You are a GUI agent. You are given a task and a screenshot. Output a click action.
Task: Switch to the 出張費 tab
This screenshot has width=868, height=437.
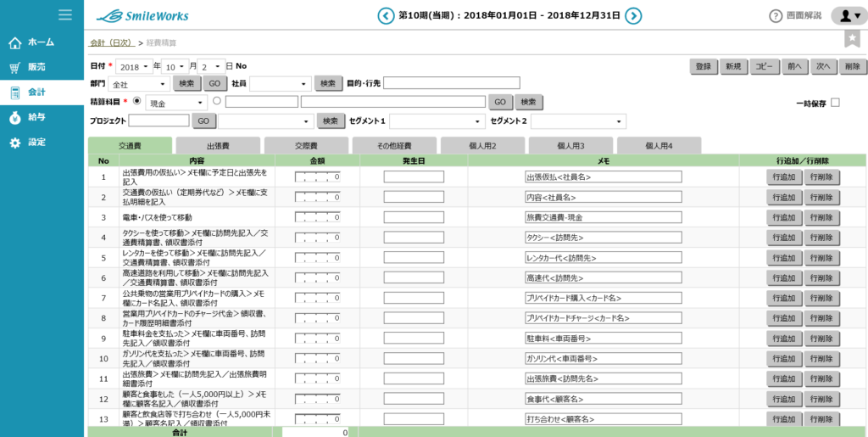(218, 146)
